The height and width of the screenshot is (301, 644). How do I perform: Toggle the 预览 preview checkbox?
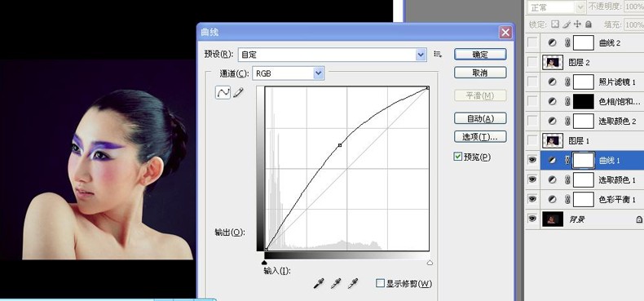458,157
